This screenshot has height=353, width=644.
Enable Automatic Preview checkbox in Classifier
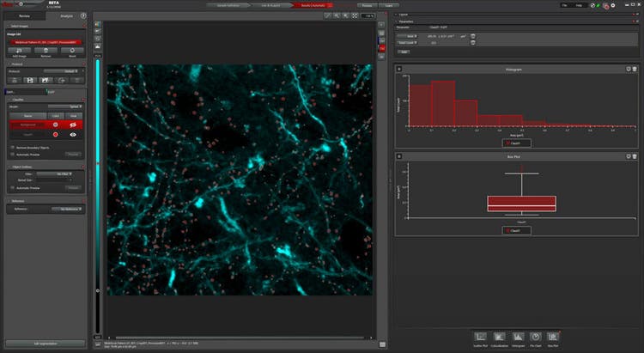[x=12, y=154]
